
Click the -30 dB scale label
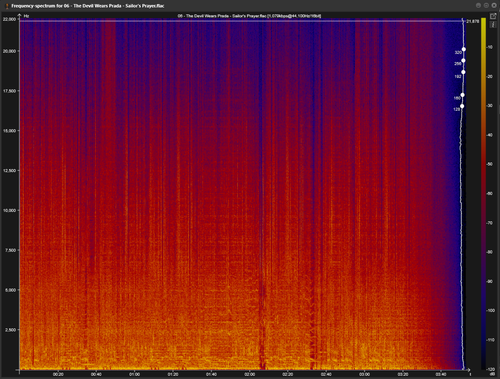coord(490,106)
